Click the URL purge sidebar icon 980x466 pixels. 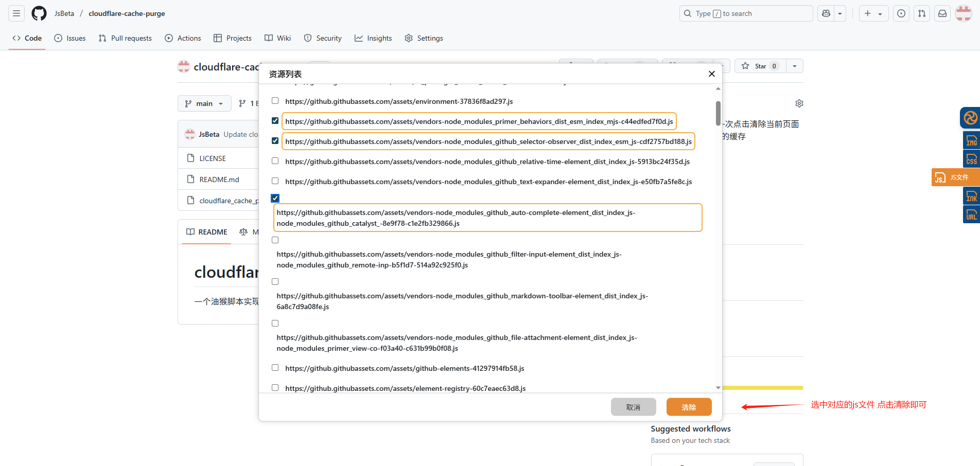(x=971, y=214)
